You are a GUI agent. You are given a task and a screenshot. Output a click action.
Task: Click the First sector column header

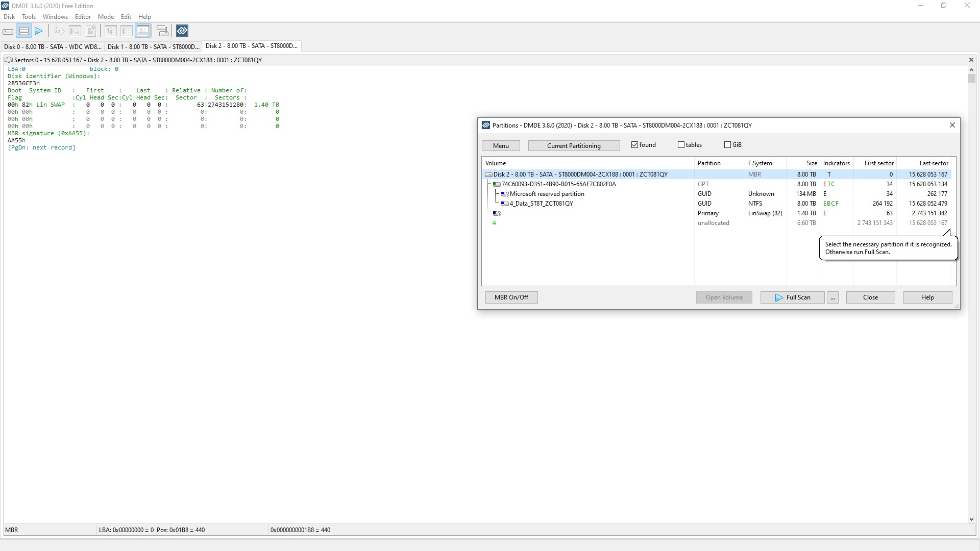pos(875,163)
